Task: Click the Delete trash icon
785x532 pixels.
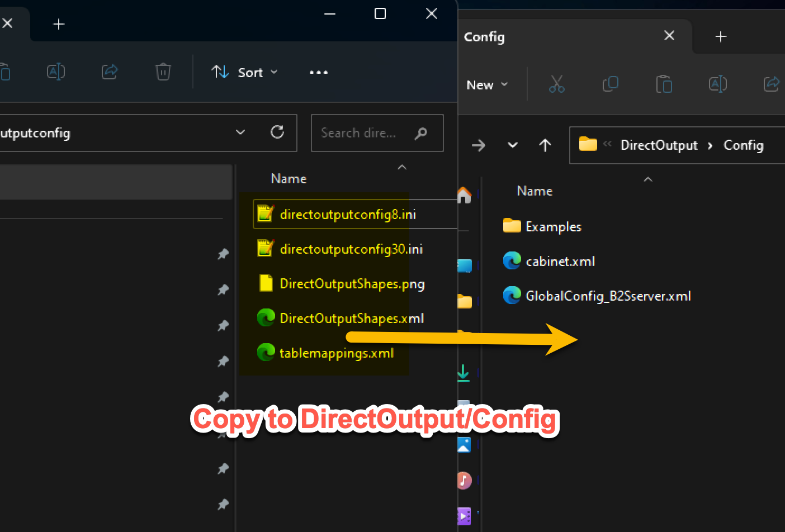Action: [163, 72]
